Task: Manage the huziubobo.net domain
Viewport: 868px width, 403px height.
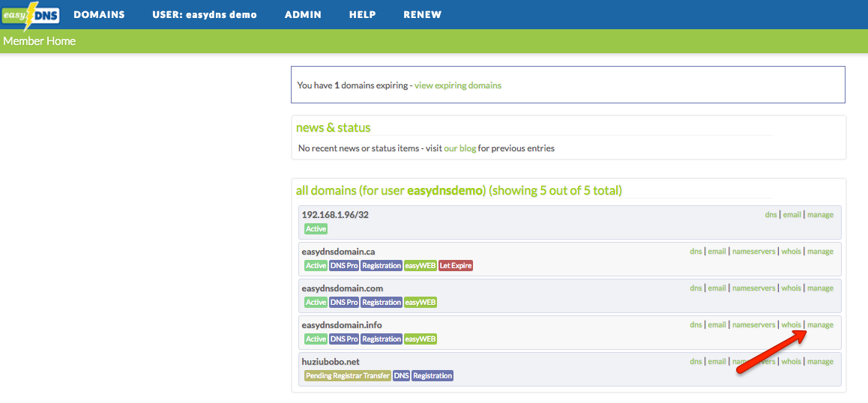Action: coord(820,362)
